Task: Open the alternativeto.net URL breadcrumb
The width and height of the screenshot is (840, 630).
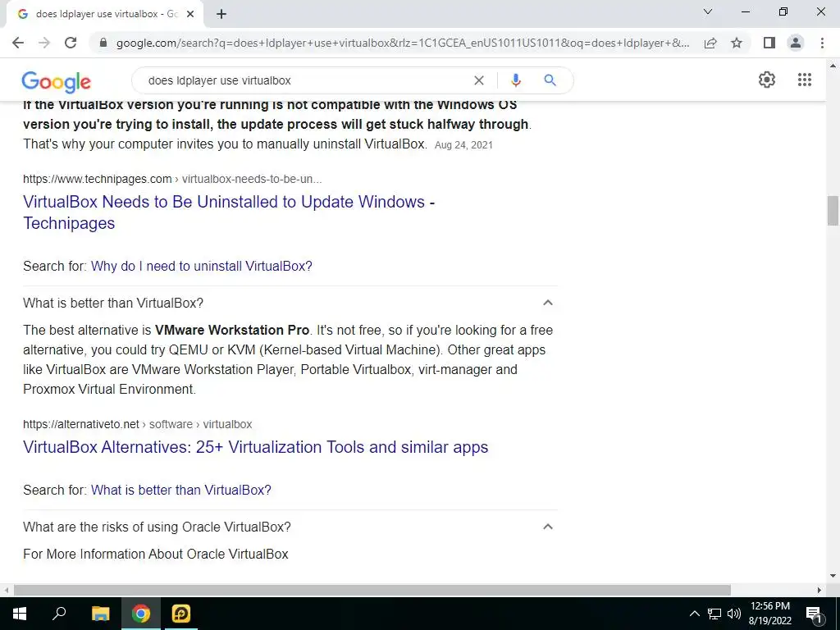Action: [137, 424]
